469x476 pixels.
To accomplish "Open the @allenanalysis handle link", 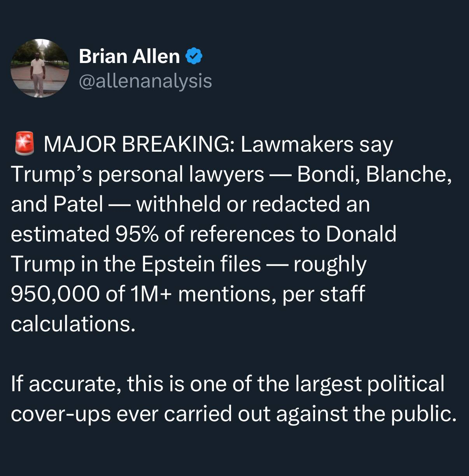I will click(145, 81).
